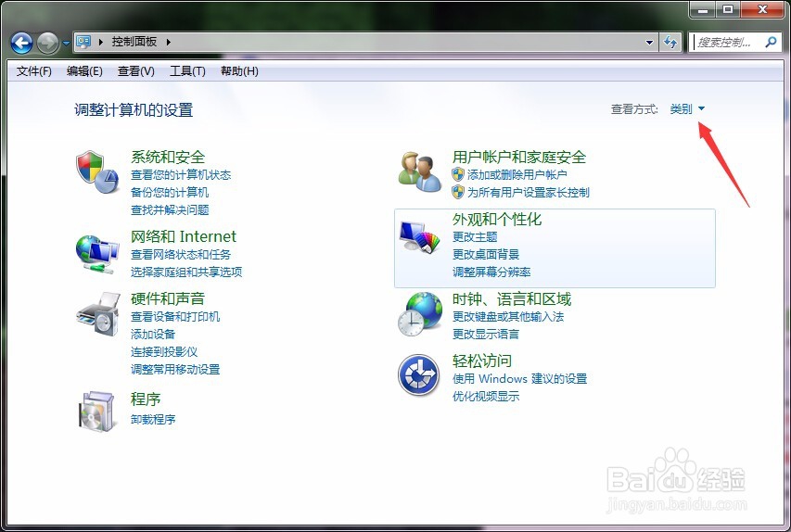The height and width of the screenshot is (532, 791).
Task: Open the 工具(T) menu
Action: (x=187, y=71)
